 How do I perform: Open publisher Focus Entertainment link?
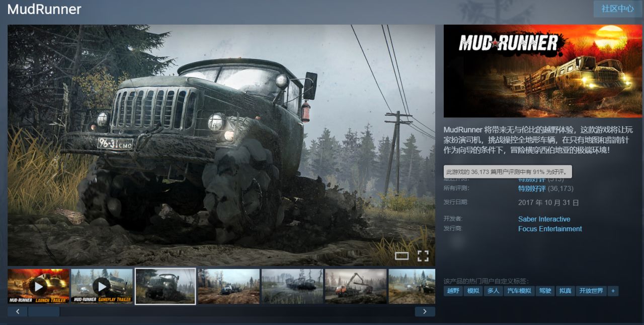point(550,229)
